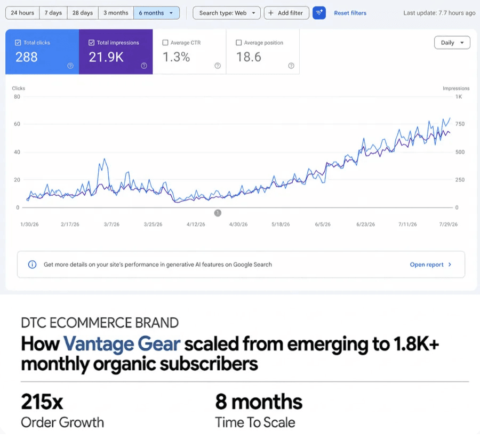Image resolution: width=480 pixels, height=448 pixels.
Task: Click the Vantage Gear brand name in headline
Action: click(122, 343)
